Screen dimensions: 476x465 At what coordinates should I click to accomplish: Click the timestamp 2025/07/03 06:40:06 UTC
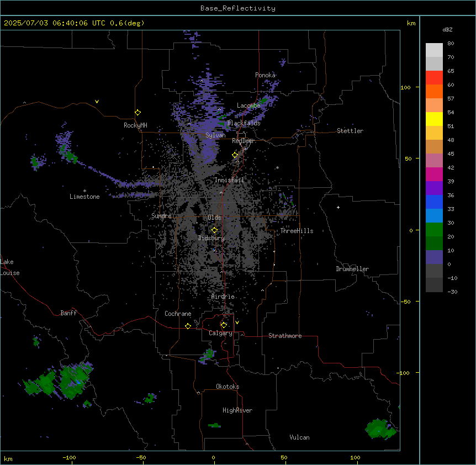(x=55, y=23)
